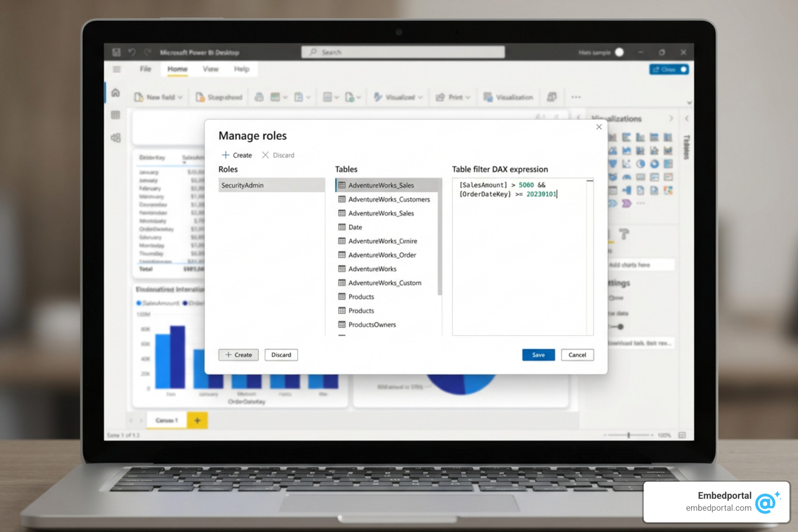
Task: Open more visuals ellipsis in Visualizations pane
Action: (x=641, y=204)
